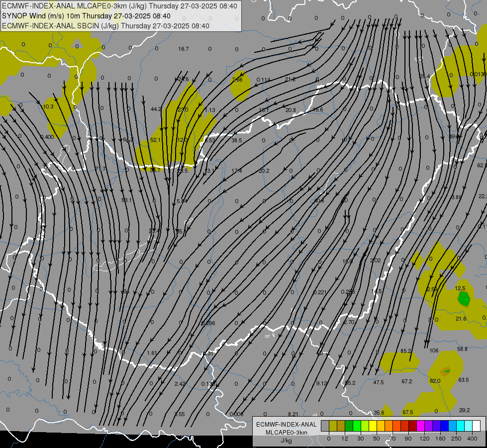Click the map value 3.86
Image resolution: width=487 pixels, height=448 pixels.
point(457,197)
